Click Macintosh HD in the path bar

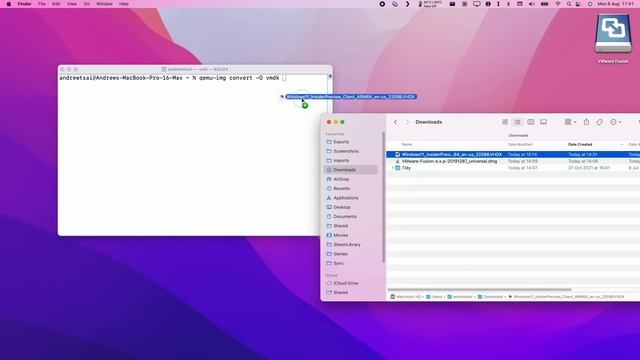click(x=405, y=297)
